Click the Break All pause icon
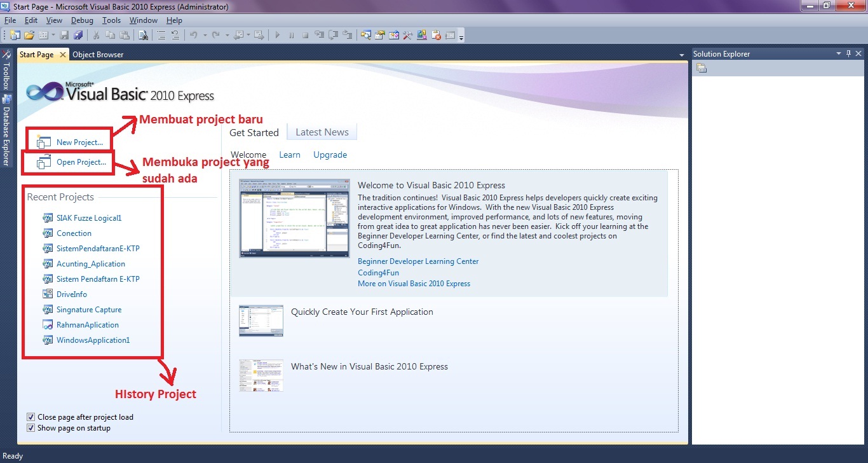The height and width of the screenshot is (463, 868). 291,35
